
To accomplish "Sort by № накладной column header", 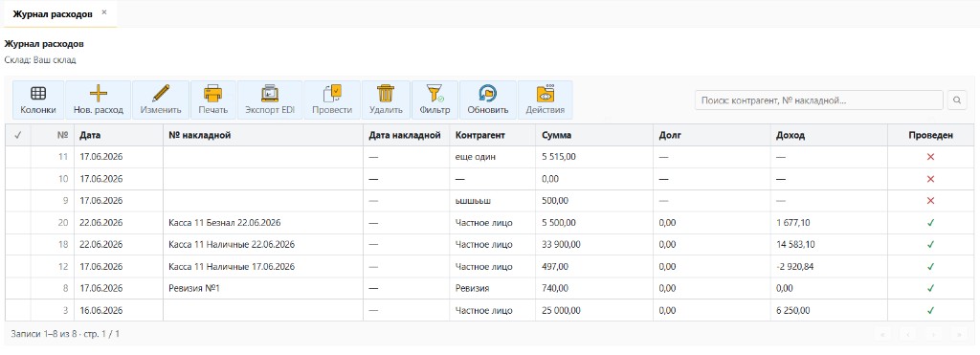I will coord(263,135).
